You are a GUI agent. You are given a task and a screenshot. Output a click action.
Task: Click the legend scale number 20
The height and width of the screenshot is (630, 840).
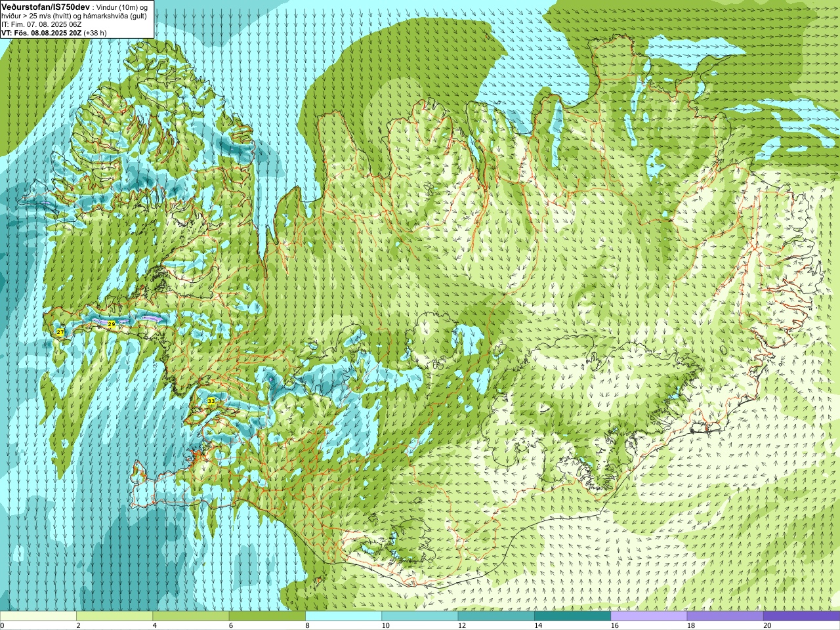point(767,625)
